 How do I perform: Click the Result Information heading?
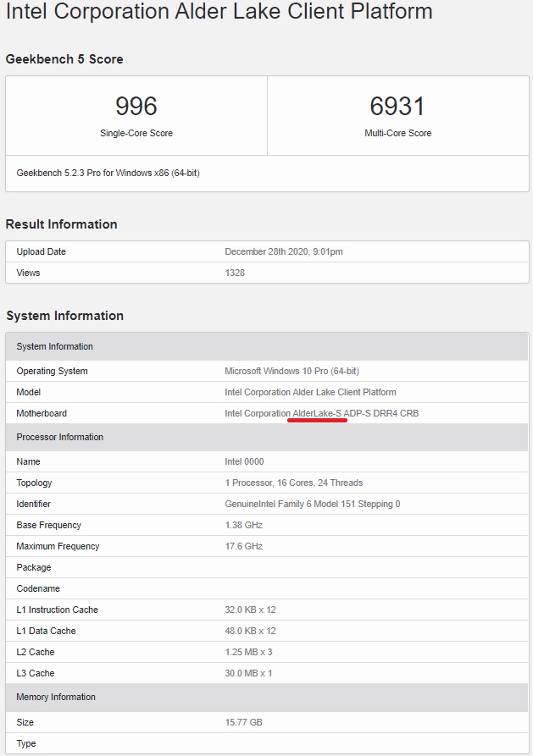pyautogui.click(x=61, y=224)
